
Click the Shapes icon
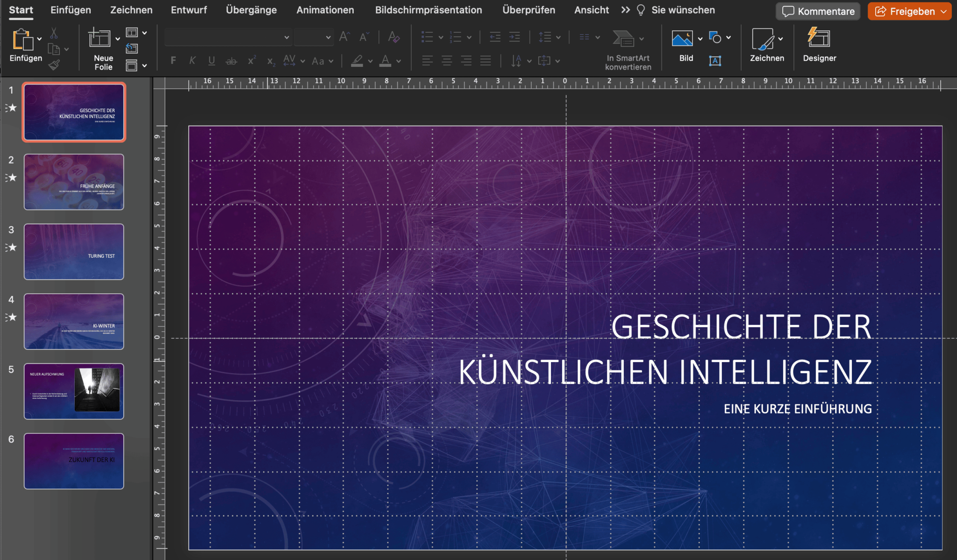pos(715,37)
